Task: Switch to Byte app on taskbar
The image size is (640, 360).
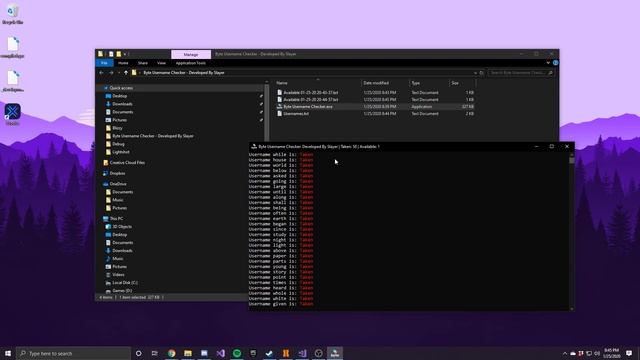Action: click(335, 353)
